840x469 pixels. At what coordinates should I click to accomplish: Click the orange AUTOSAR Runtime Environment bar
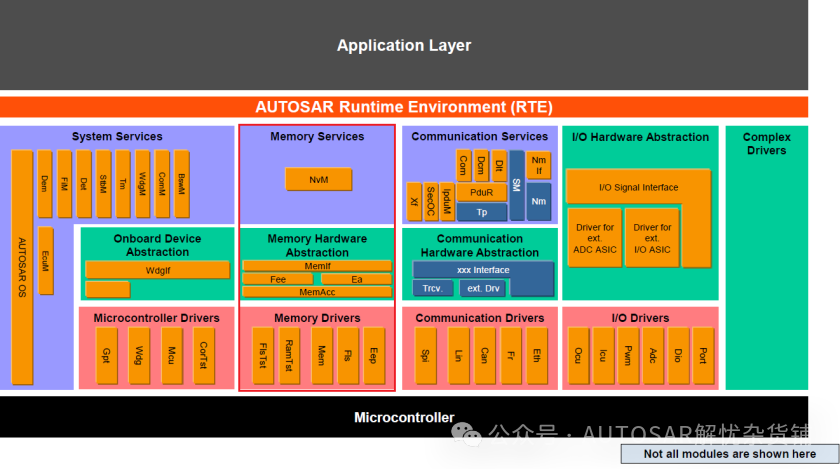tap(404, 107)
